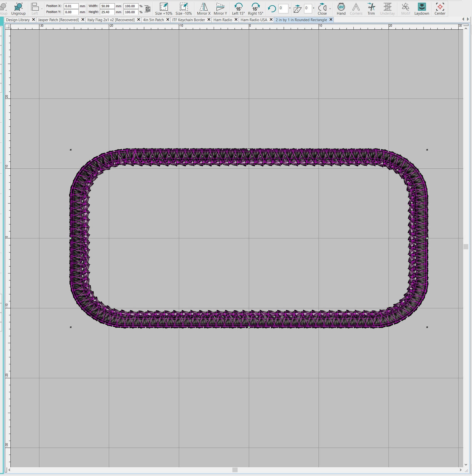Screen dimensions: 472x476
Task: Switch to ITF Keychain Border tab
Action: 189,20
